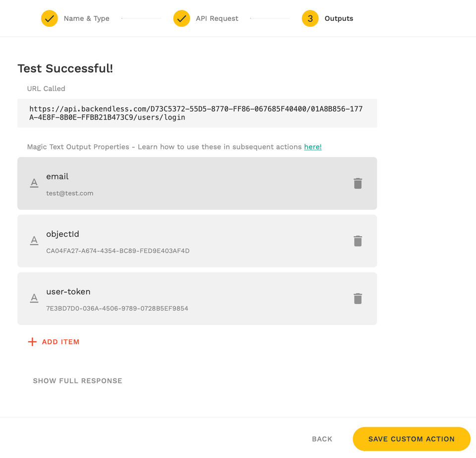Click the text type icon beside user-token

point(34,299)
